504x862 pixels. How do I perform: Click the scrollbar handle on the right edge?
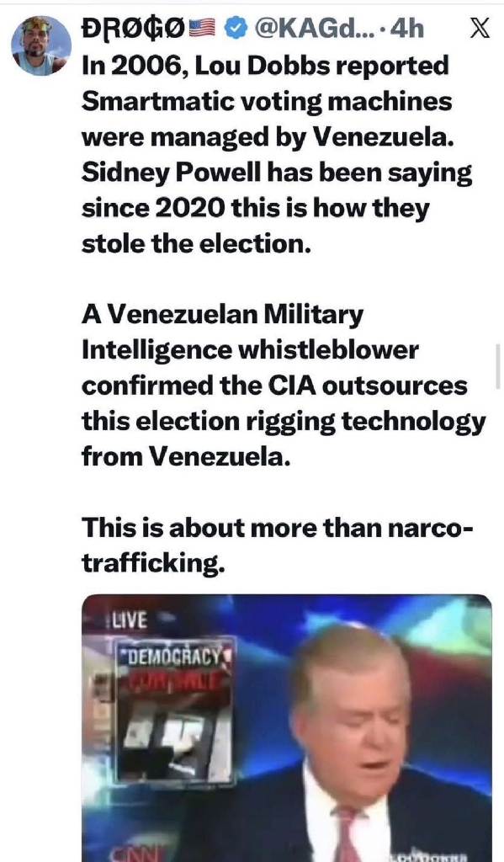click(498, 366)
